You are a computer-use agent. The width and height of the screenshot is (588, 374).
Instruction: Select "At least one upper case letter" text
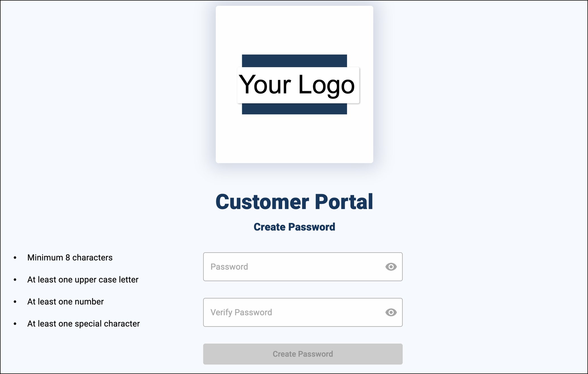click(x=83, y=280)
